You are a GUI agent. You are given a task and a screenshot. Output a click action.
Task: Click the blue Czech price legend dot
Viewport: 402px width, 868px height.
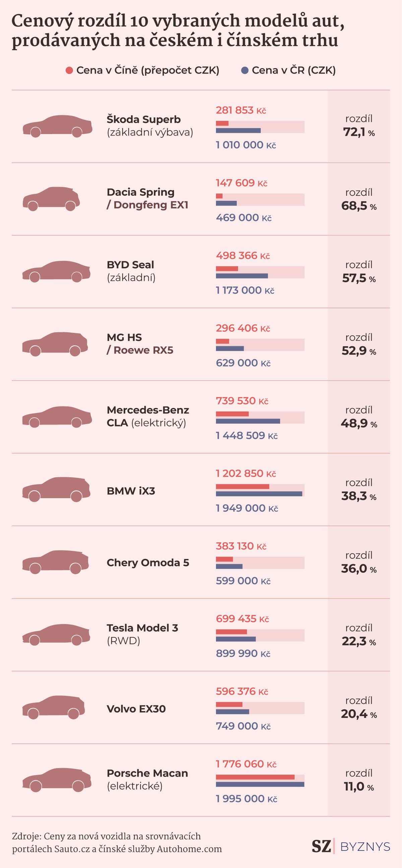245,70
